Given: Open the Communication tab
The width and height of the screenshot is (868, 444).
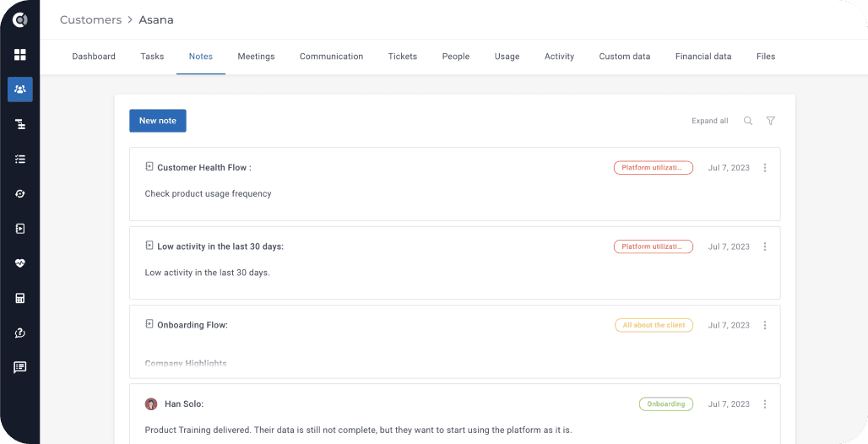Looking at the screenshot, I should (x=332, y=57).
